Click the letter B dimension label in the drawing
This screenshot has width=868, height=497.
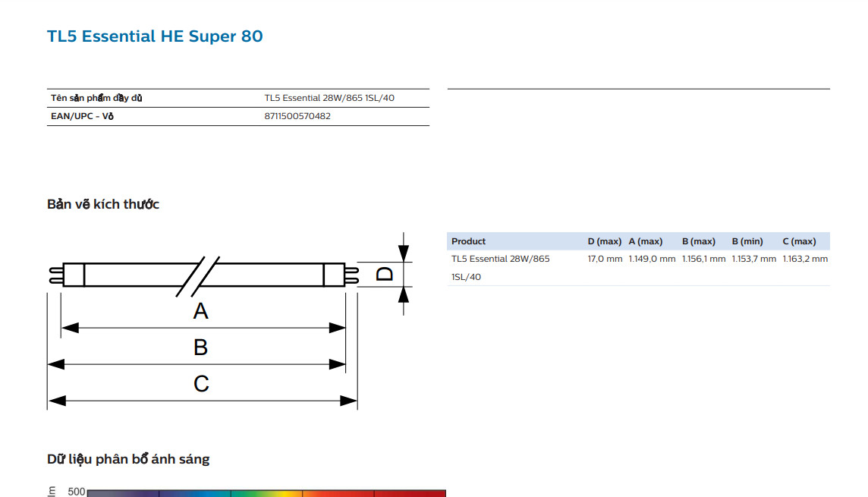click(x=200, y=348)
